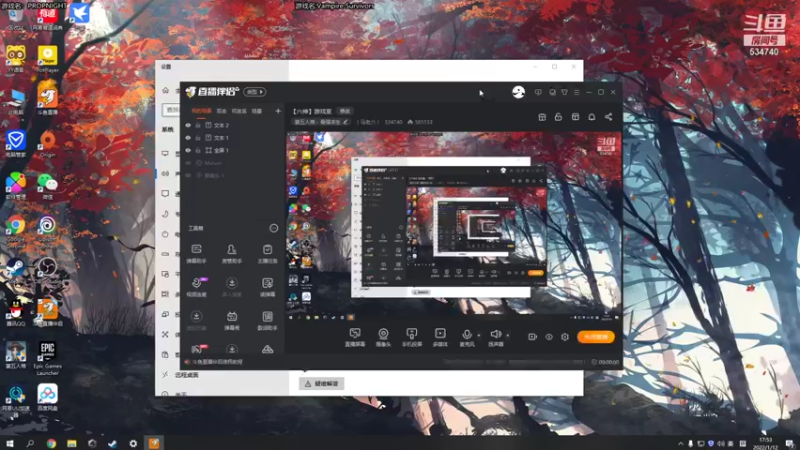Image resolution: width=800 pixels, height=450 pixels.
Task: Expand the speaker options arrow
Action: tap(508, 335)
